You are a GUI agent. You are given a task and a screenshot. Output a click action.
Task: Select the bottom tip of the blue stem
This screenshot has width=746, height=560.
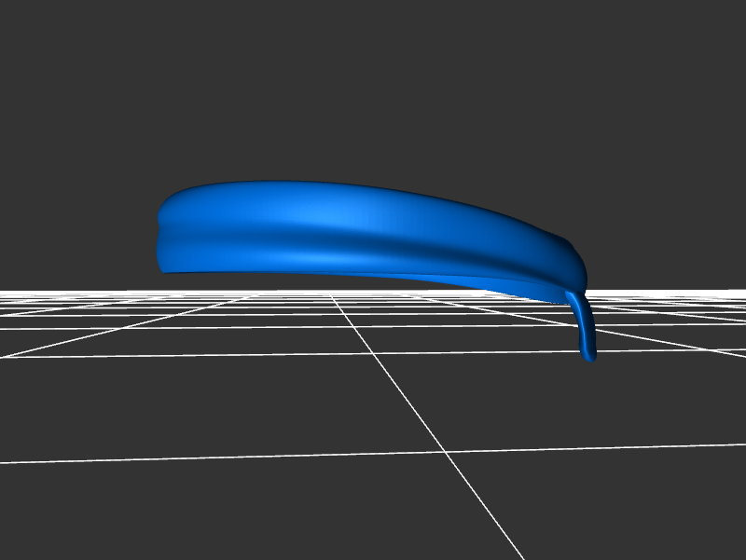pos(588,356)
